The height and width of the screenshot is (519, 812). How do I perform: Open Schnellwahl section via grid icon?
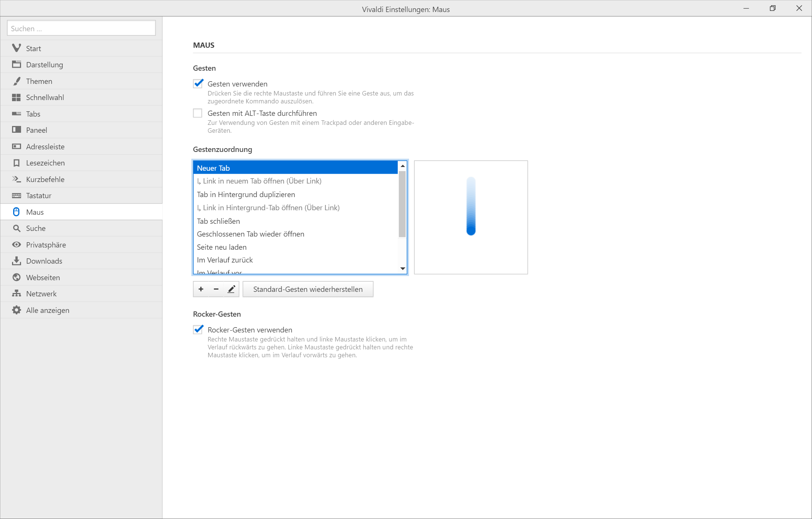click(17, 97)
